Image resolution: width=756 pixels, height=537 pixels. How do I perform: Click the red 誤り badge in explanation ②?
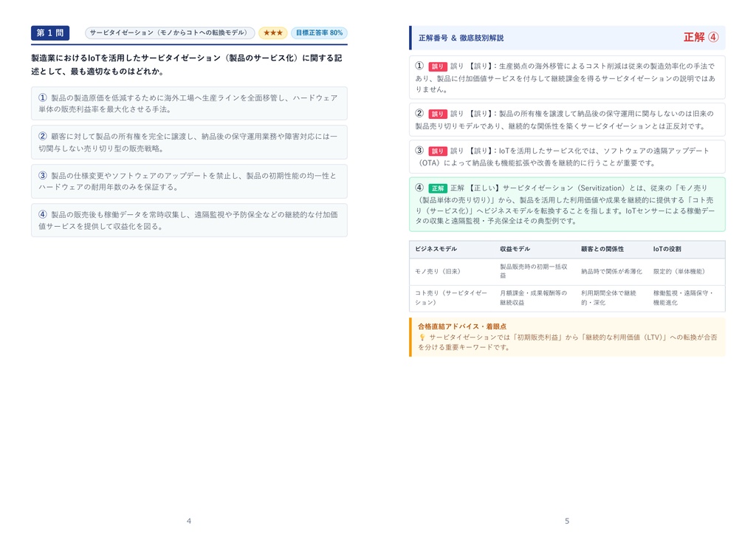coord(437,114)
